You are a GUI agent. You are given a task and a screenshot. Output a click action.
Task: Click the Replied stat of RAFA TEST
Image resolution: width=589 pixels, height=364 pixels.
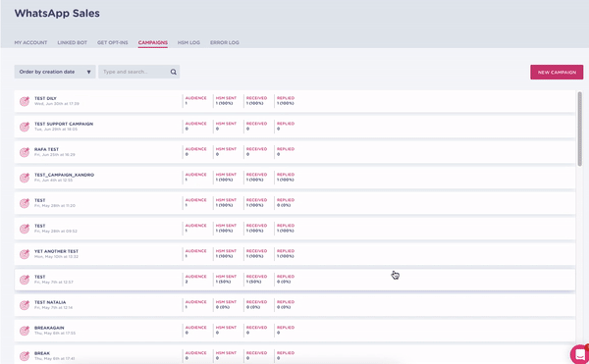pyautogui.click(x=286, y=152)
